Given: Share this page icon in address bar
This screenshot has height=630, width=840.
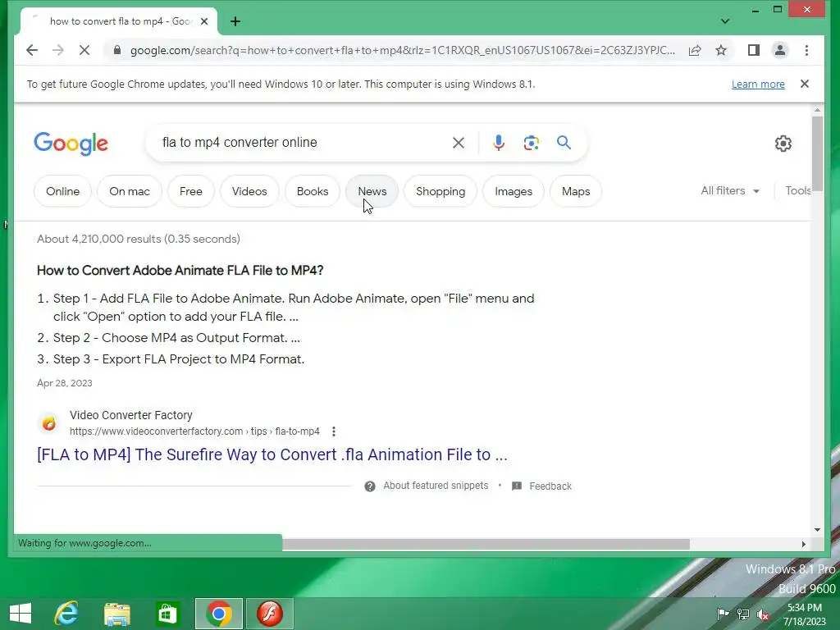Looking at the screenshot, I should (x=695, y=50).
